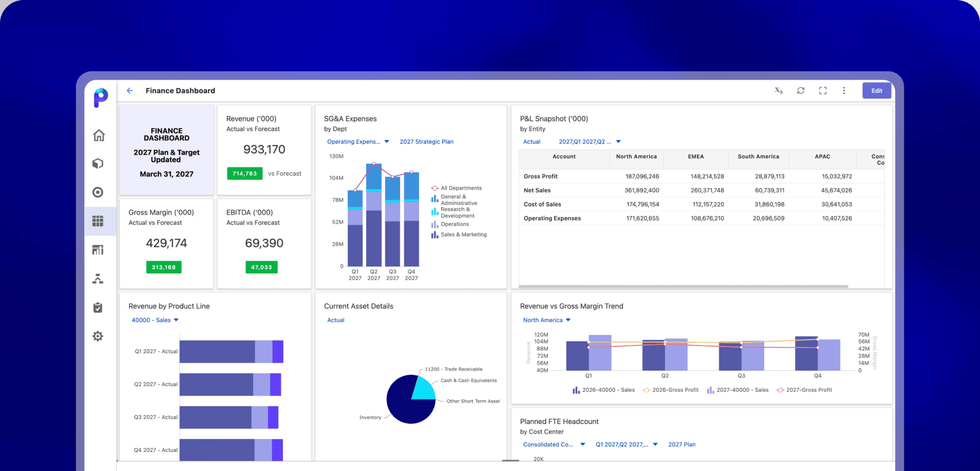Click the Q1 2027 - Actual product bar
The width and height of the screenshot is (980, 471).
231,352
